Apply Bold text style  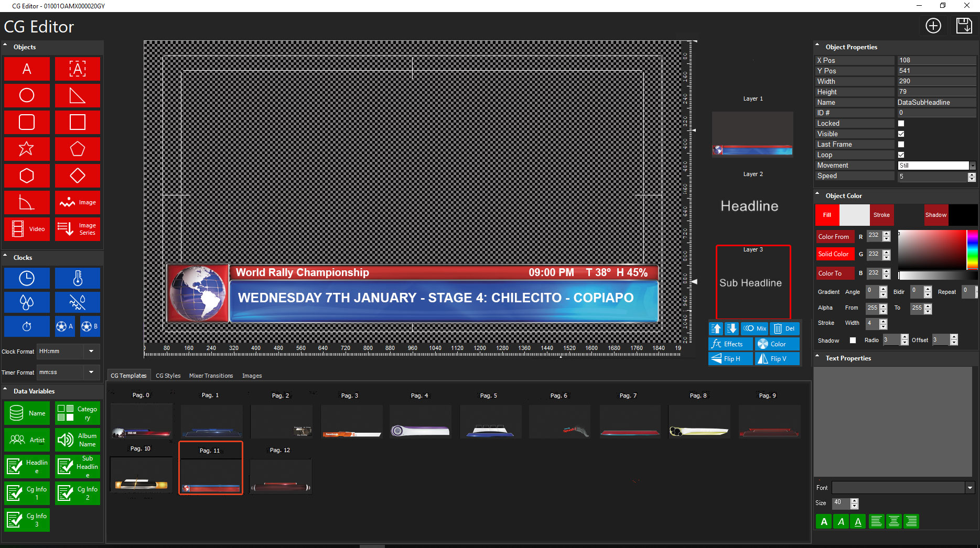824,521
